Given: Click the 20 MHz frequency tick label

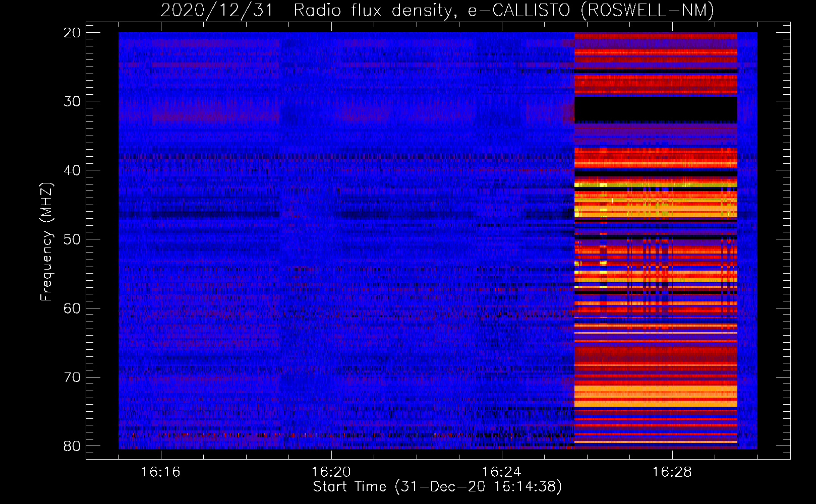Looking at the screenshot, I should click(x=72, y=33).
